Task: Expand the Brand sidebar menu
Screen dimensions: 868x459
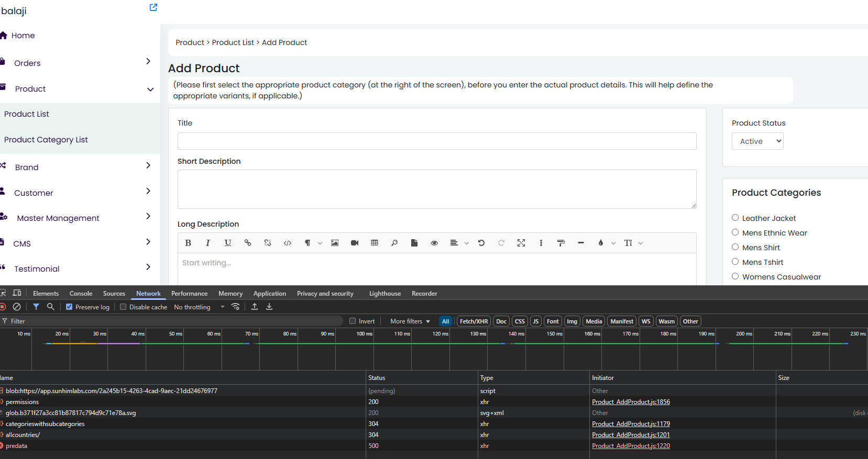Action: tap(148, 165)
